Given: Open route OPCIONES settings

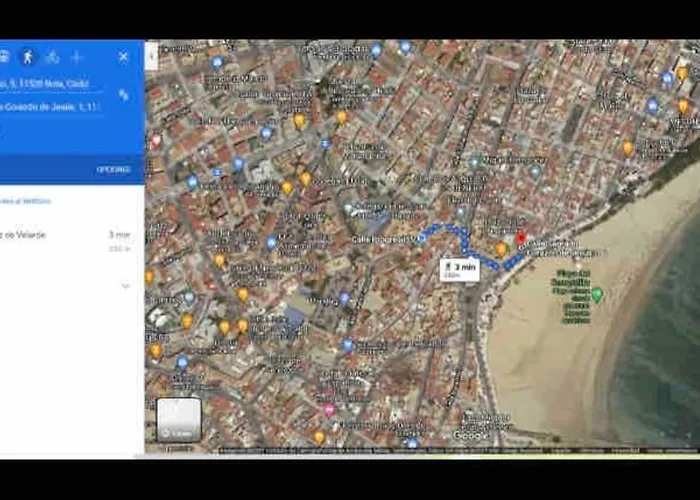Looking at the screenshot, I should (113, 169).
